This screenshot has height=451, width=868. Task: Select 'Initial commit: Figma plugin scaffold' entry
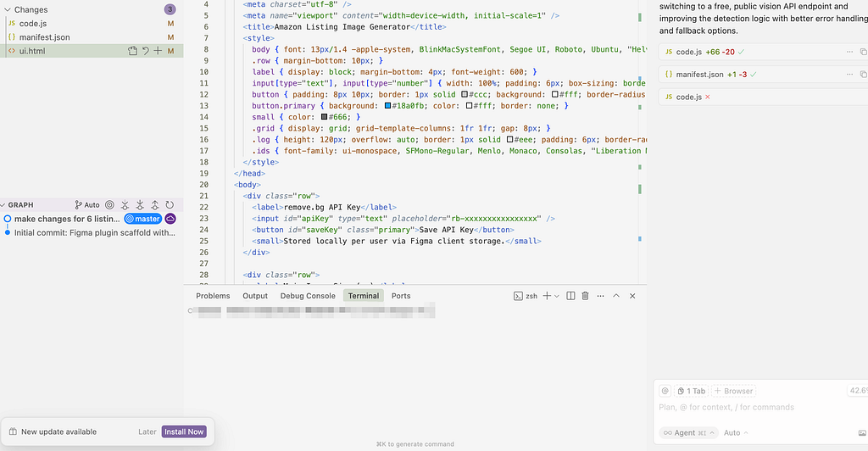coord(95,232)
